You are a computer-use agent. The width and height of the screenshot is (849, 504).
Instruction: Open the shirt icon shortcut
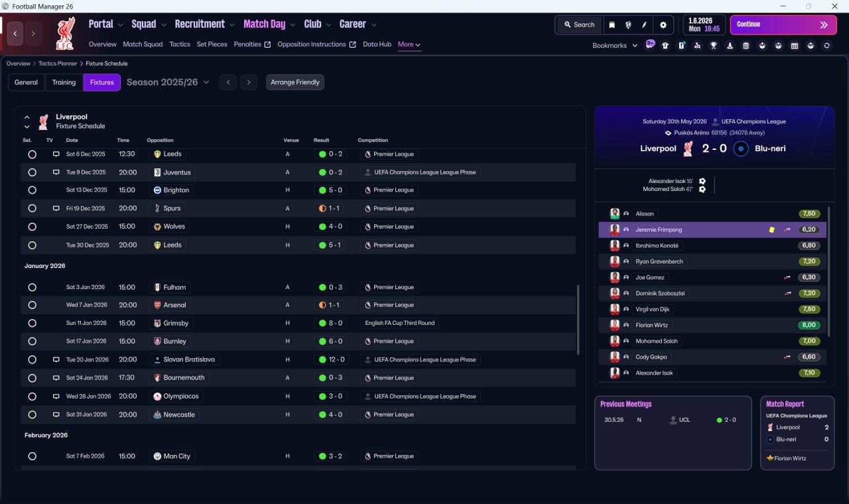(x=665, y=46)
